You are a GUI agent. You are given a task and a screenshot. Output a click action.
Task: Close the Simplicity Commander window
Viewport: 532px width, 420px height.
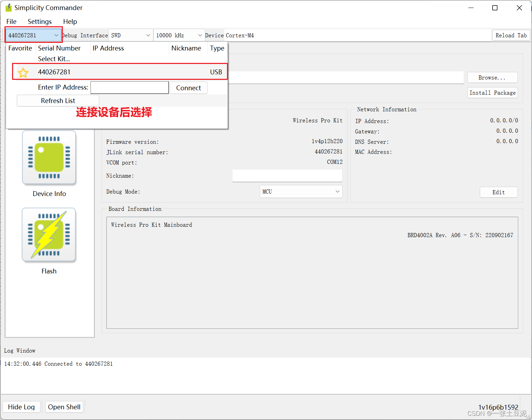coord(519,8)
